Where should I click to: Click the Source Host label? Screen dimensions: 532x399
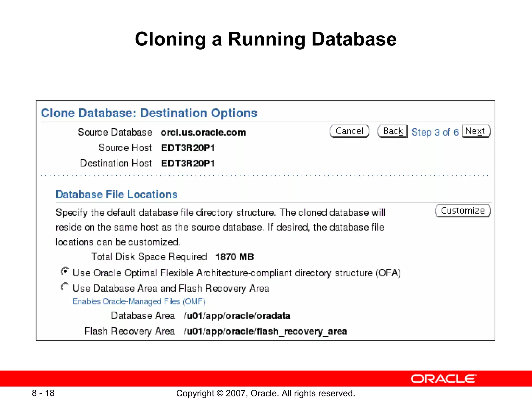[125, 148]
